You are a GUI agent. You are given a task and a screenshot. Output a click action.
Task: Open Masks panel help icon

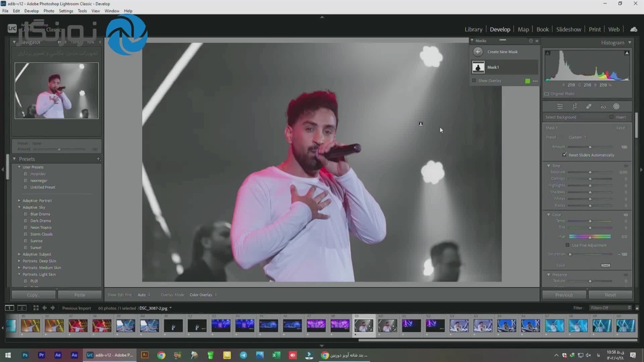[531, 41]
